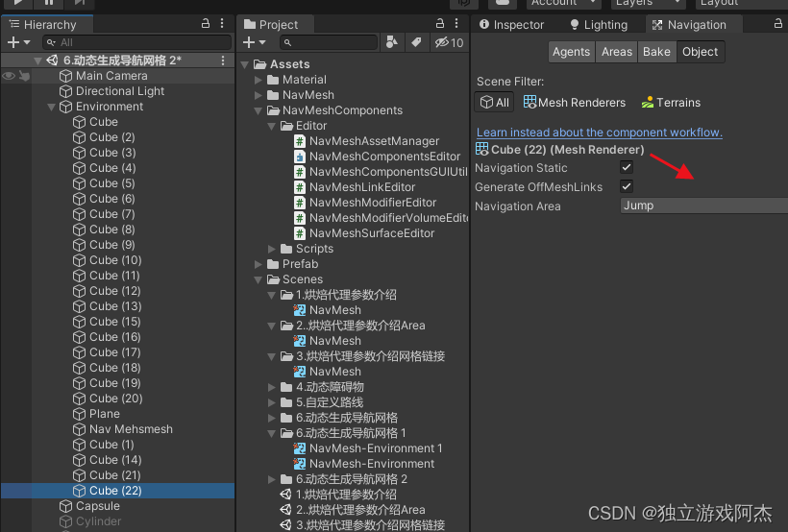Open the Bake tab in Navigation
The image size is (788, 532).
click(657, 52)
